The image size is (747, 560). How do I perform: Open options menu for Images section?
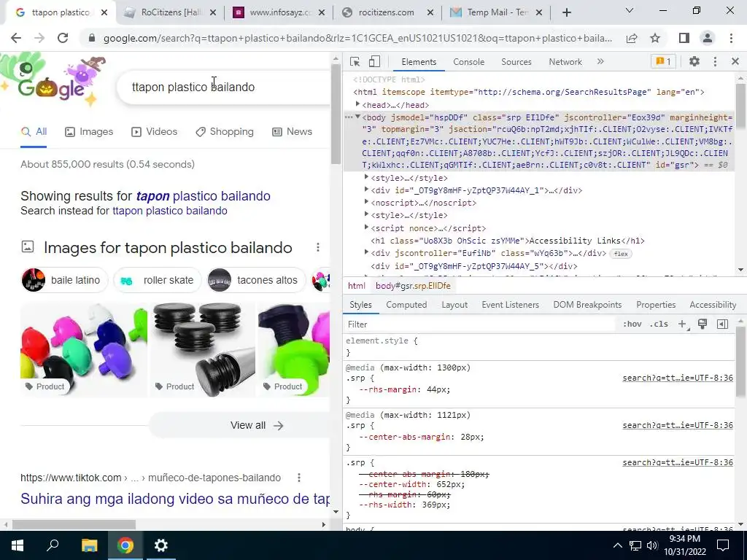[318, 248]
